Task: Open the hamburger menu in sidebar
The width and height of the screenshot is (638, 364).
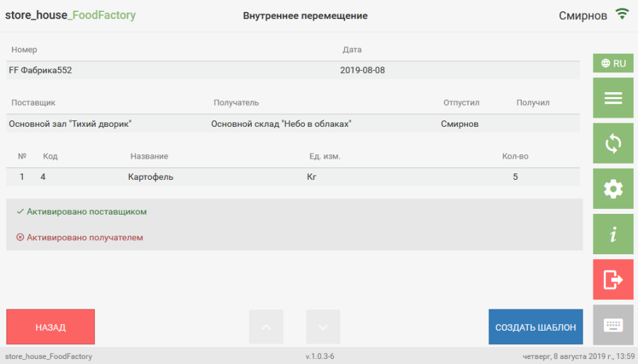Action: pyautogui.click(x=612, y=98)
